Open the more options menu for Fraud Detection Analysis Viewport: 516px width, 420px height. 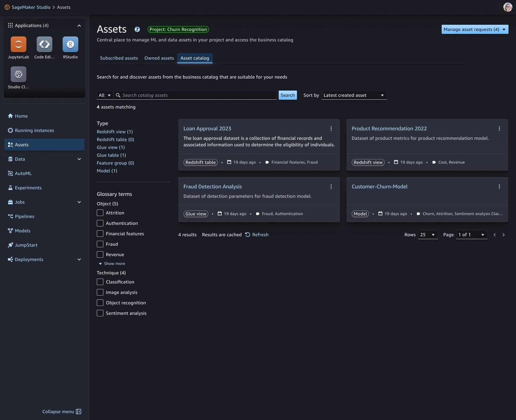coord(331,187)
